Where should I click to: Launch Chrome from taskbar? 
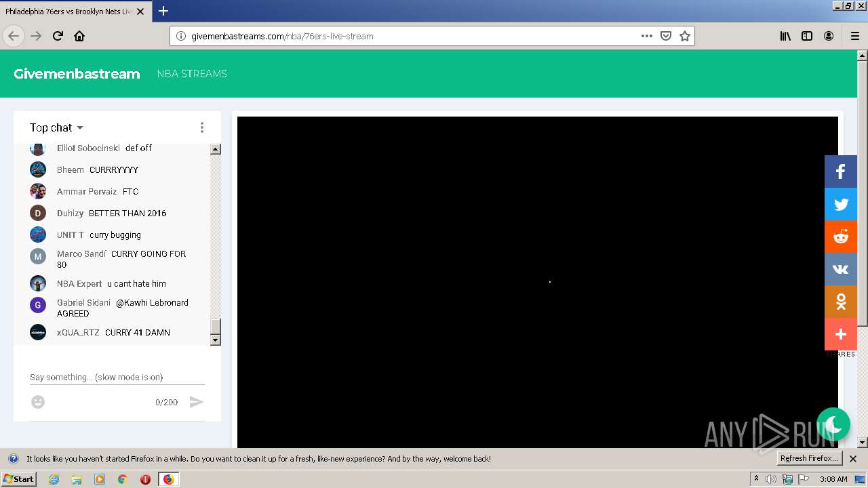coord(122,479)
